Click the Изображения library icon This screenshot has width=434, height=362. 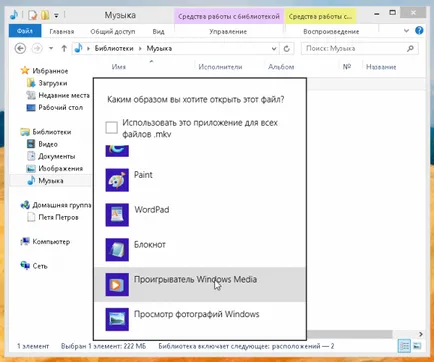tap(31, 168)
